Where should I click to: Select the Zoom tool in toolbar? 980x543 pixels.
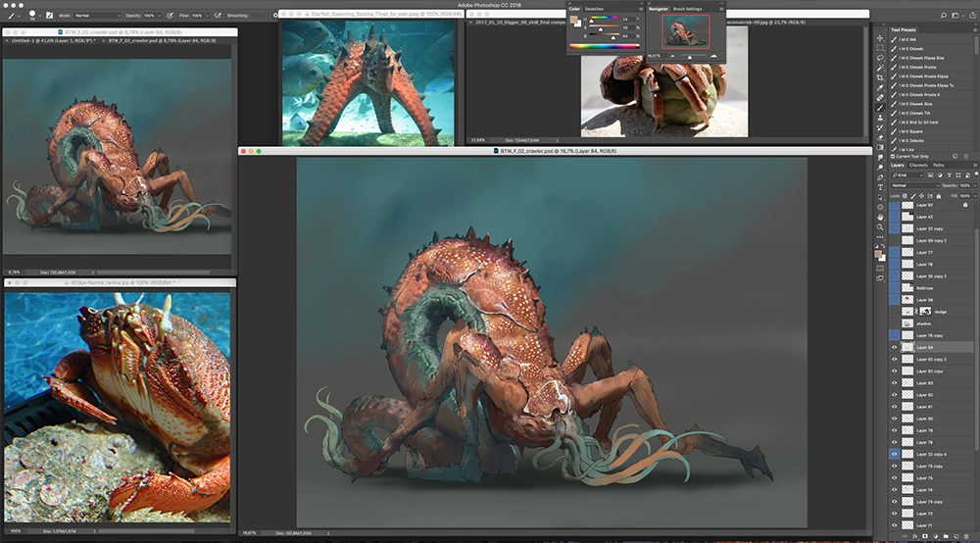[880, 226]
